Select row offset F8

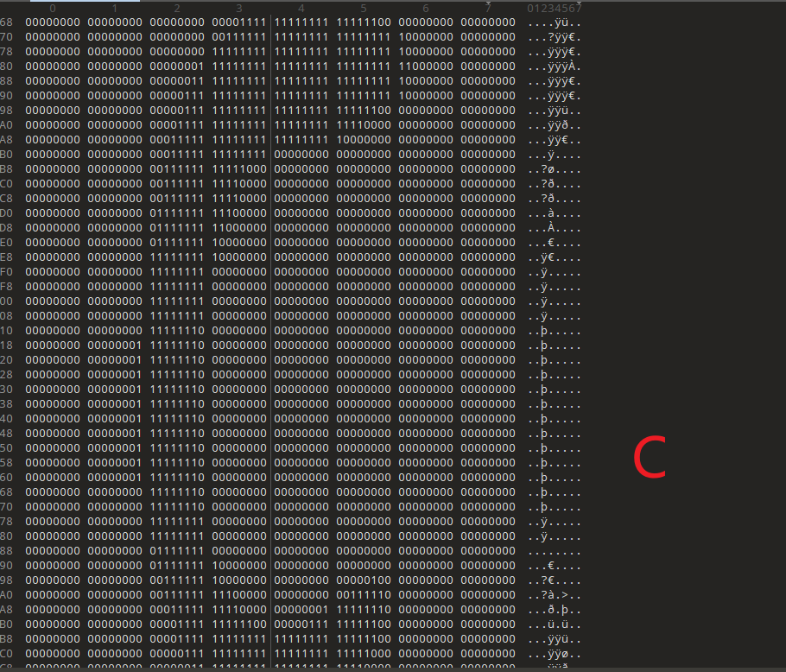7,287
